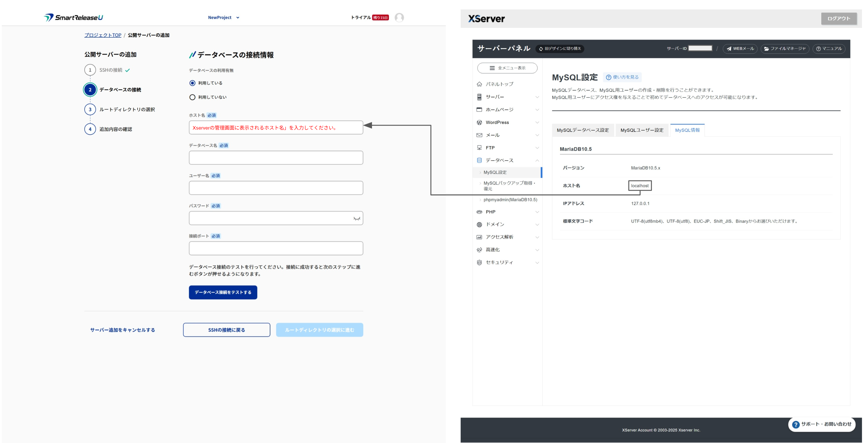Select the 利用している radio button
This screenshot has height=443, width=868.
(x=193, y=83)
